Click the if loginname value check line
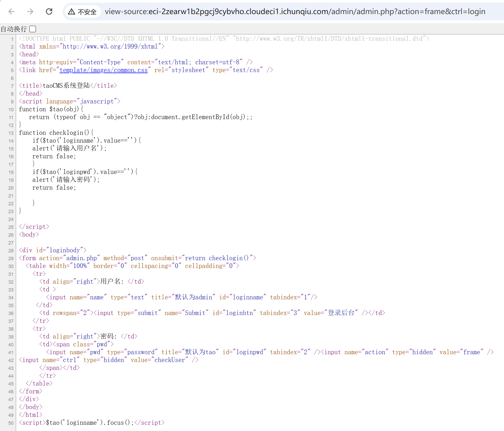The height and width of the screenshot is (431, 504). click(87, 141)
